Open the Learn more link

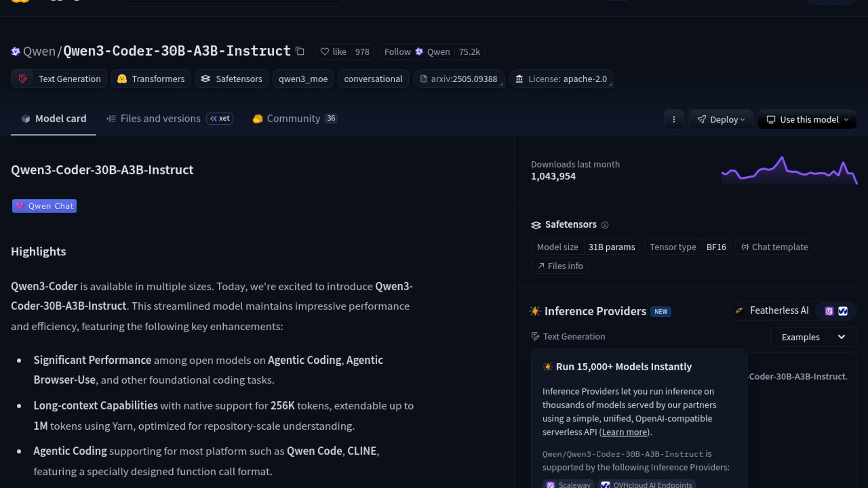tap(624, 432)
